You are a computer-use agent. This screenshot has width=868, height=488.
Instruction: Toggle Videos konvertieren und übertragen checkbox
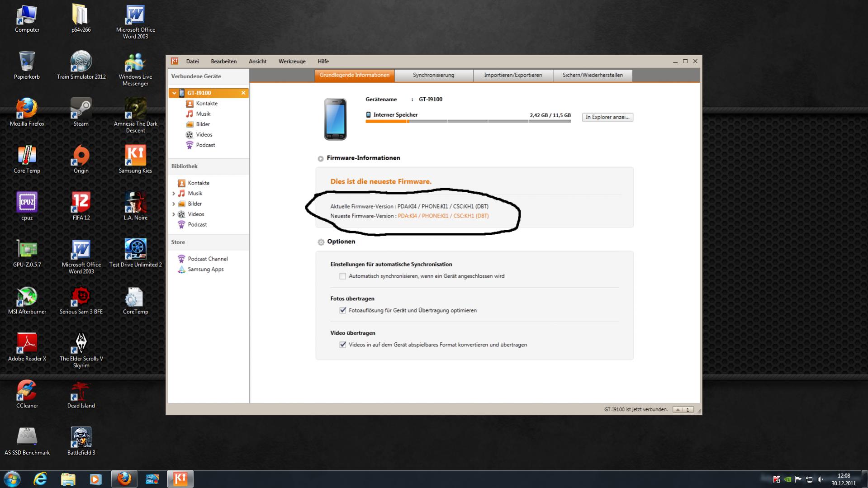(342, 345)
